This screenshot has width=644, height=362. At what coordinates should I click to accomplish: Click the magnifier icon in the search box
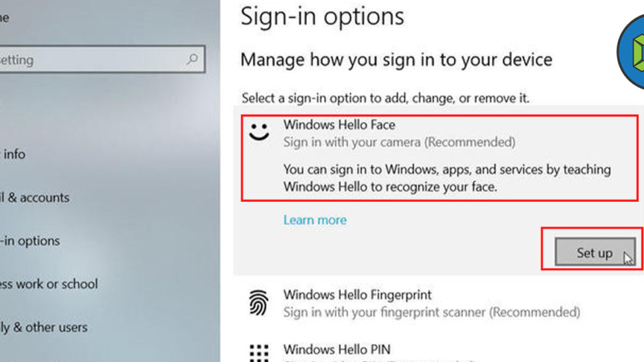pos(193,59)
